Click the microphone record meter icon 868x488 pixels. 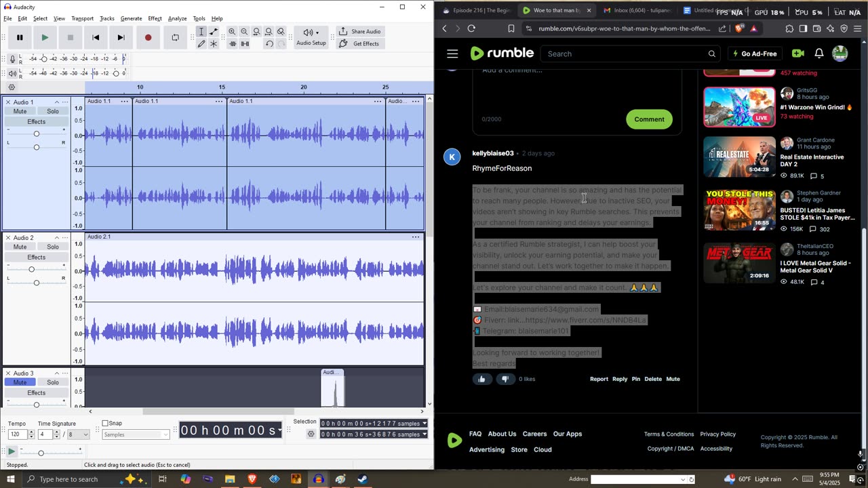tap(12, 59)
